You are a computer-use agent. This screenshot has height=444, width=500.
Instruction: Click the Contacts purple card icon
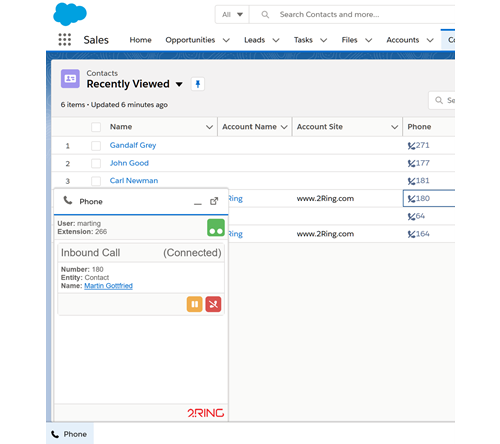click(x=70, y=79)
